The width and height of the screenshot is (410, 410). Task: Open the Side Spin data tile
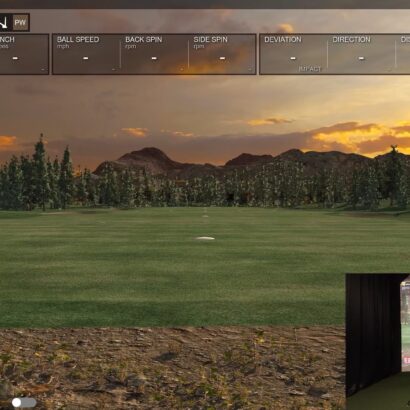tap(222, 54)
